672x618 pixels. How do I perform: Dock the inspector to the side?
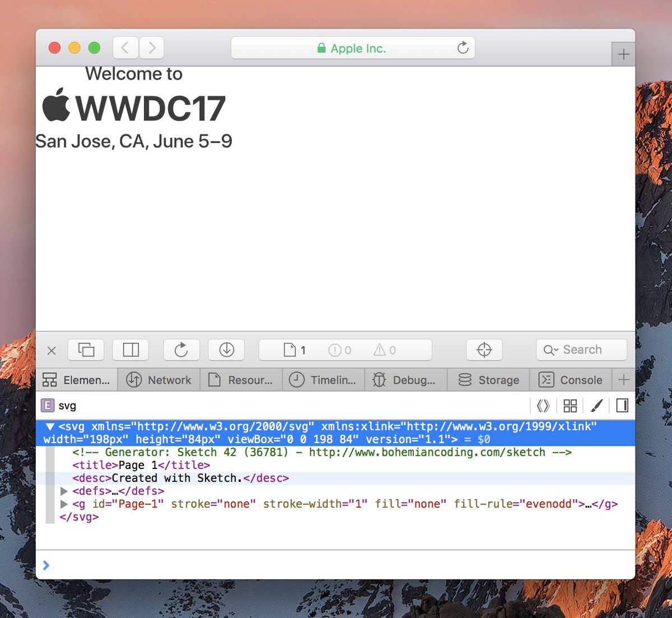click(x=131, y=350)
